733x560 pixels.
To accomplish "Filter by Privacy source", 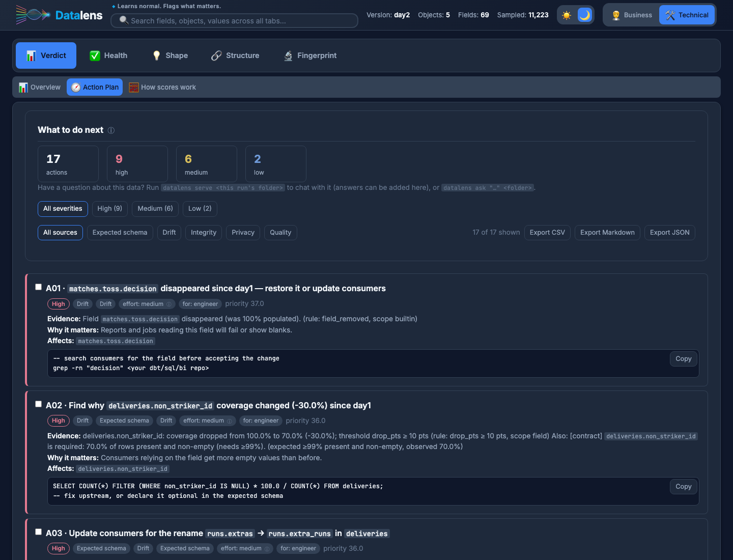I will coord(243,233).
